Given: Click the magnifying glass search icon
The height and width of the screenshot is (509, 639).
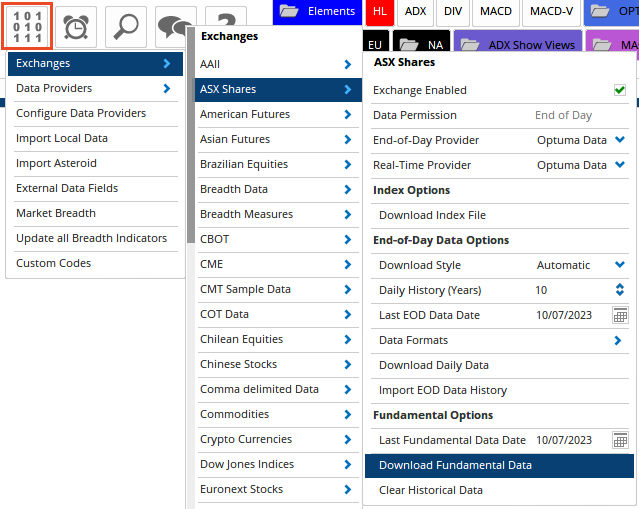Looking at the screenshot, I should pyautogui.click(x=126, y=27).
